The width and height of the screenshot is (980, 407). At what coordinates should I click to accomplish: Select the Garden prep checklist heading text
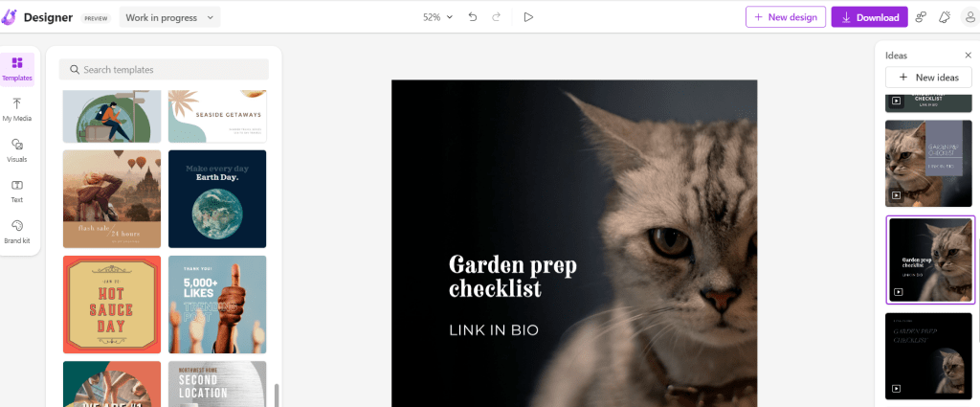coord(513,277)
